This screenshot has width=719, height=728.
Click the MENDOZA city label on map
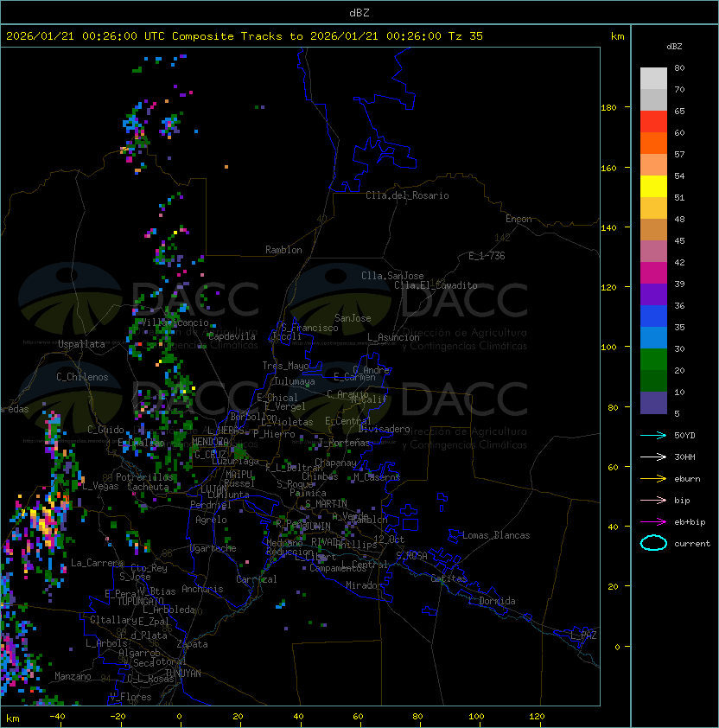[211, 442]
